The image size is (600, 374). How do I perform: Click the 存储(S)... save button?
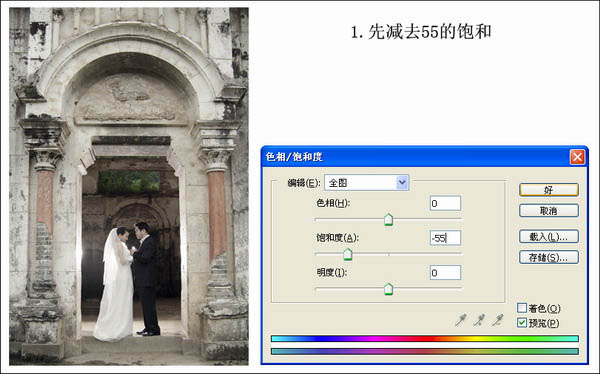549,257
